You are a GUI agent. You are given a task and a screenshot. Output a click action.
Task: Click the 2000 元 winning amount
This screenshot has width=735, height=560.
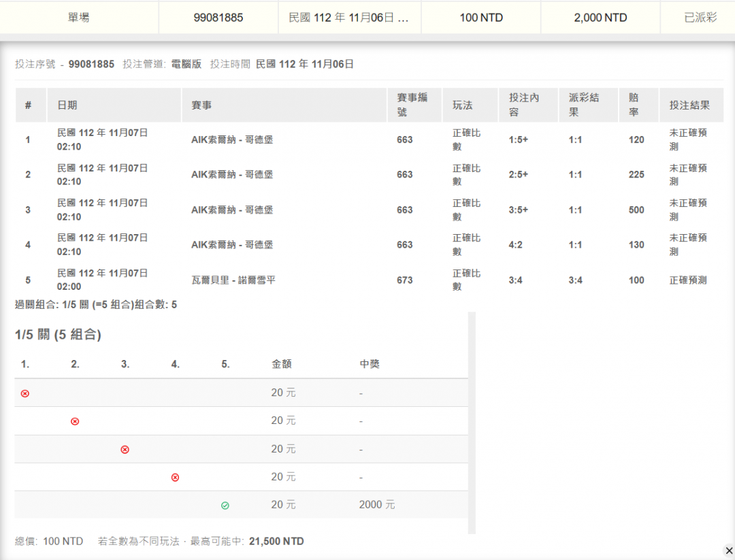click(377, 505)
